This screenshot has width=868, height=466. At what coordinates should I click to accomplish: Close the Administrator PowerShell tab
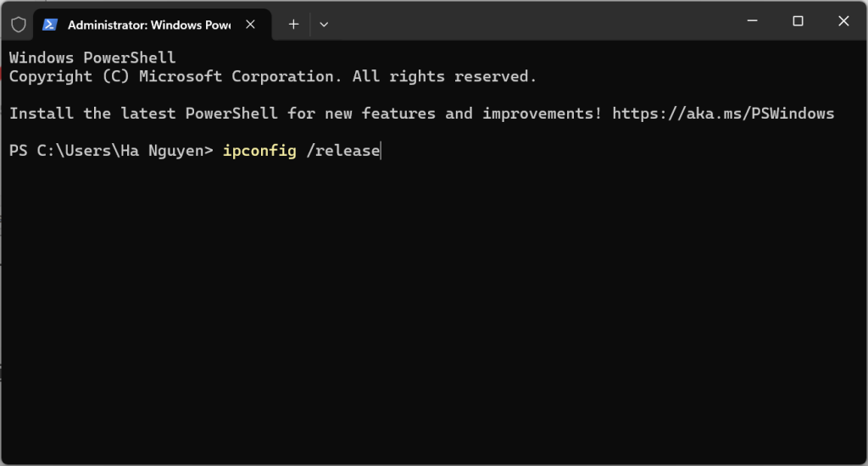coord(250,25)
